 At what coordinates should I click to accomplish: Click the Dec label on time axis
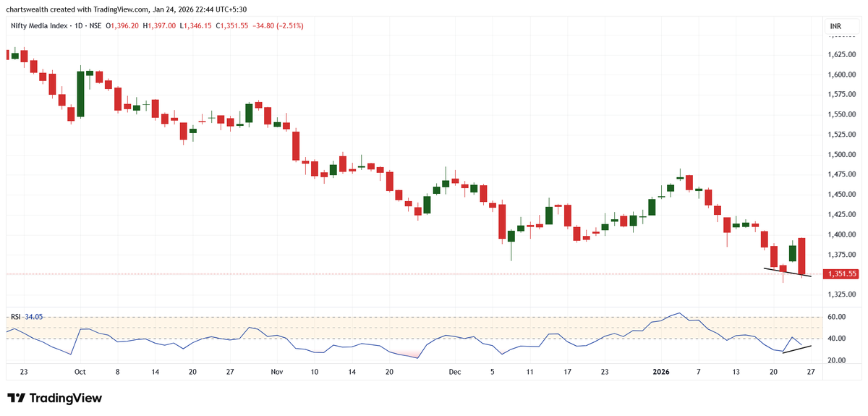[x=454, y=372]
